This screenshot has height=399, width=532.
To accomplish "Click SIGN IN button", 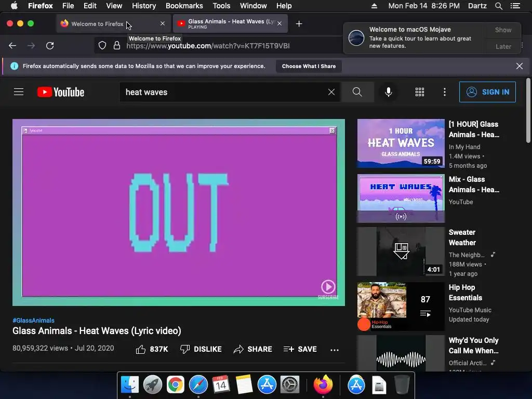I will (x=487, y=92).
